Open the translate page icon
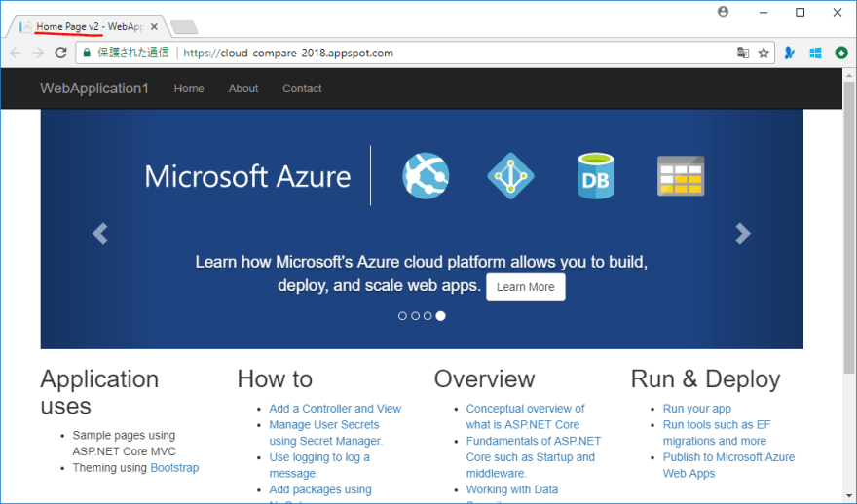Image resolution: width=857 pixels, height=504 pixels. pos(743,53)
